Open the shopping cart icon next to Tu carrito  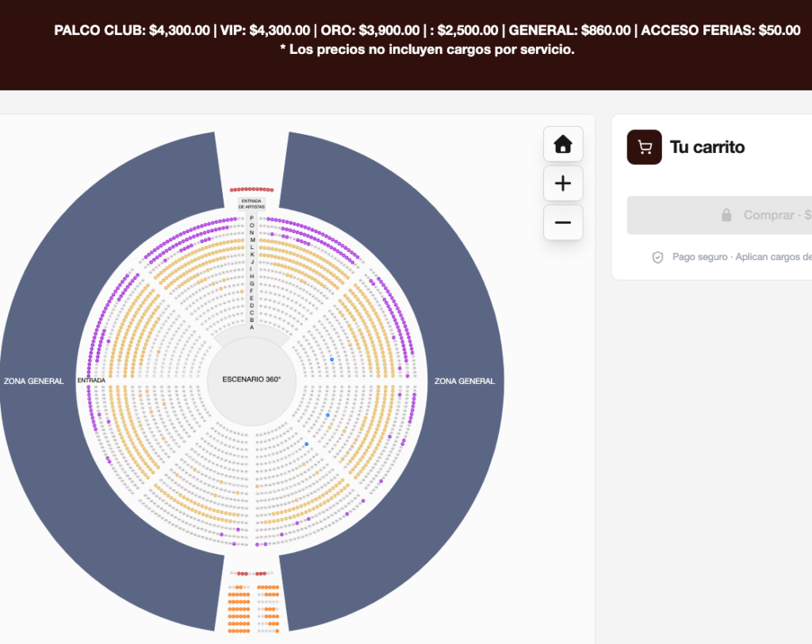point(644,148)
